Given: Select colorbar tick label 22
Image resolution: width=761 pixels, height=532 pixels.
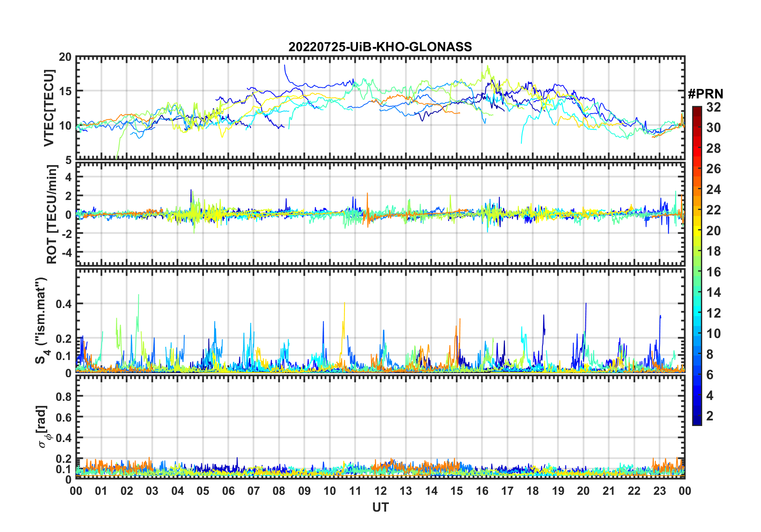Looking at the screenshot, I should coord(713,210).
